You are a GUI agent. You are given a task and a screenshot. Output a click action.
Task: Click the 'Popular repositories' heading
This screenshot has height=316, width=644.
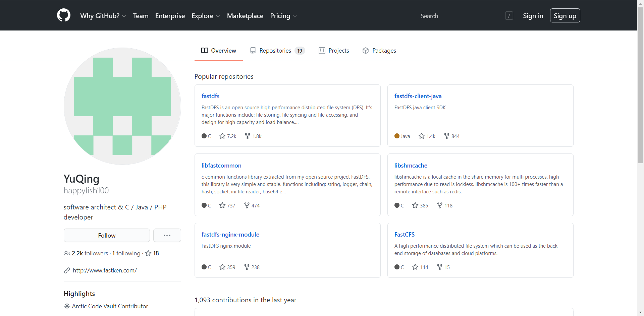click(x=224, y=76)
